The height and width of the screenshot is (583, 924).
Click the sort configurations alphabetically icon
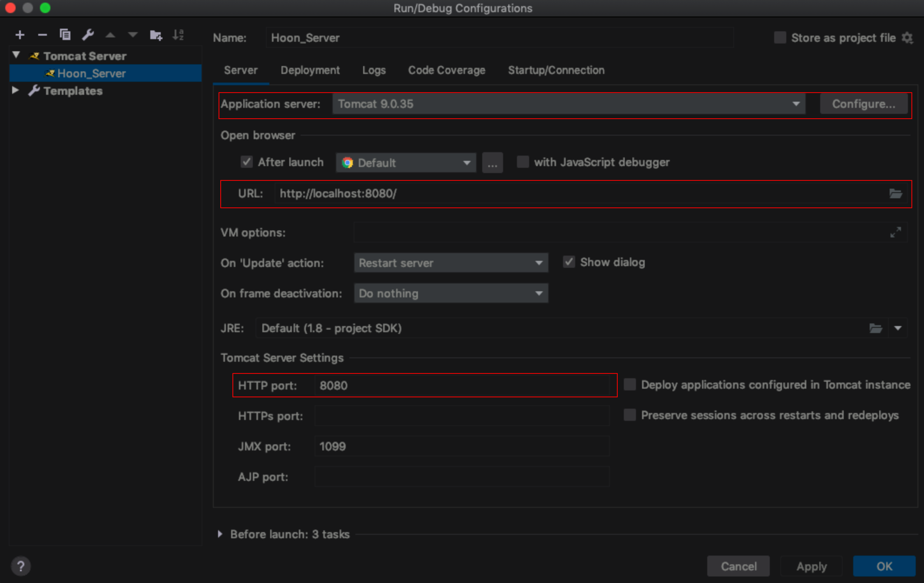point(178,35)
